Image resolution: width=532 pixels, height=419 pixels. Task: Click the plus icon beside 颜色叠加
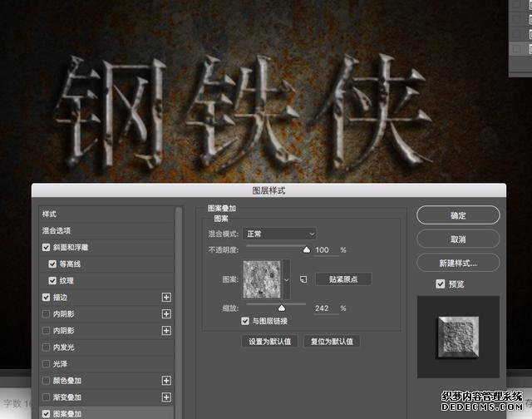(x=166, y=380)
